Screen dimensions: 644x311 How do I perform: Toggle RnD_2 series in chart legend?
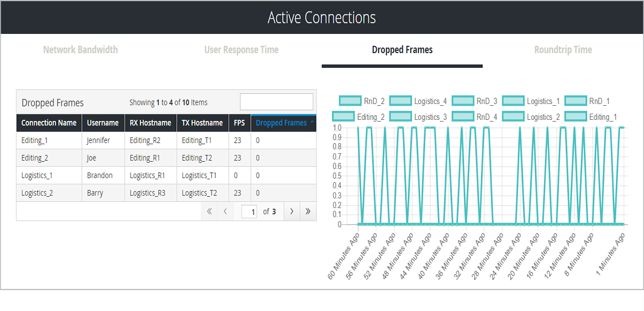pyautogui.click(x=362, y=101)
